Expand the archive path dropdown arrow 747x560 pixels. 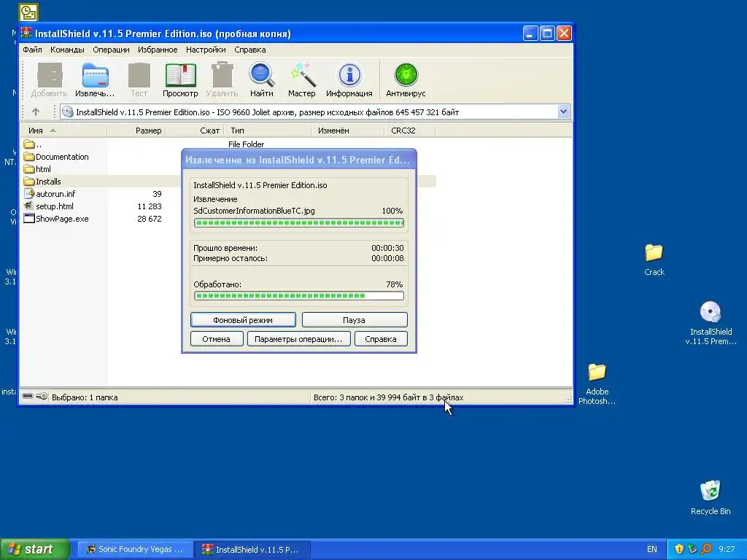[x=564, y=112]
